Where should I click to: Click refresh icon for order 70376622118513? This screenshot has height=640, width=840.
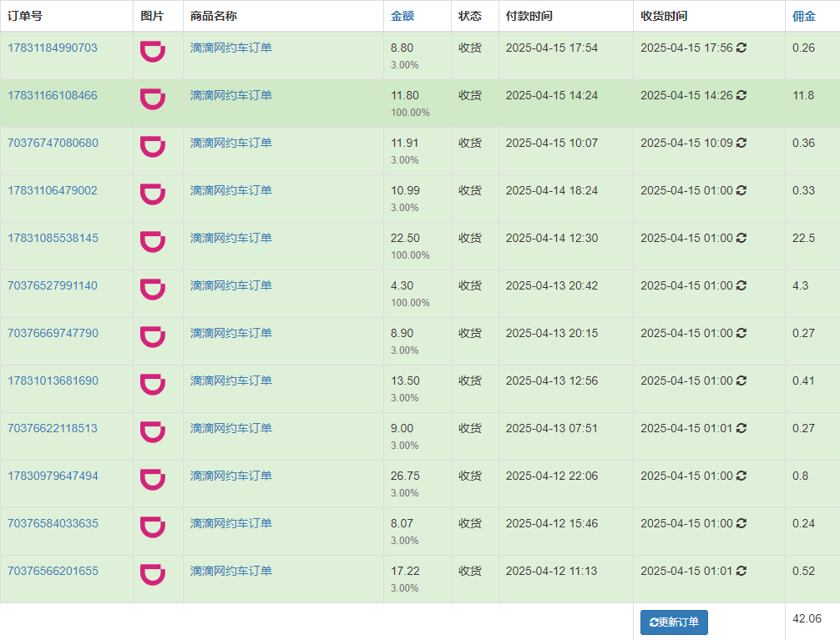741,428
